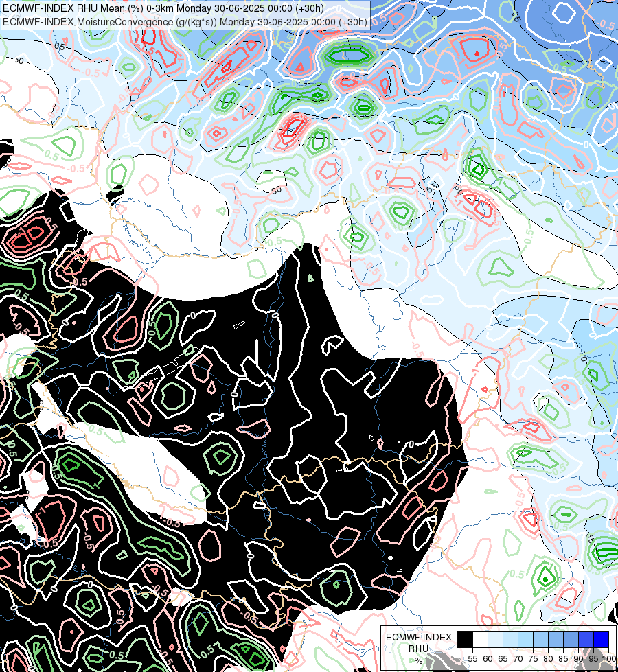Click the legend tick label 75
618x672 pixels.
[533, 659]
